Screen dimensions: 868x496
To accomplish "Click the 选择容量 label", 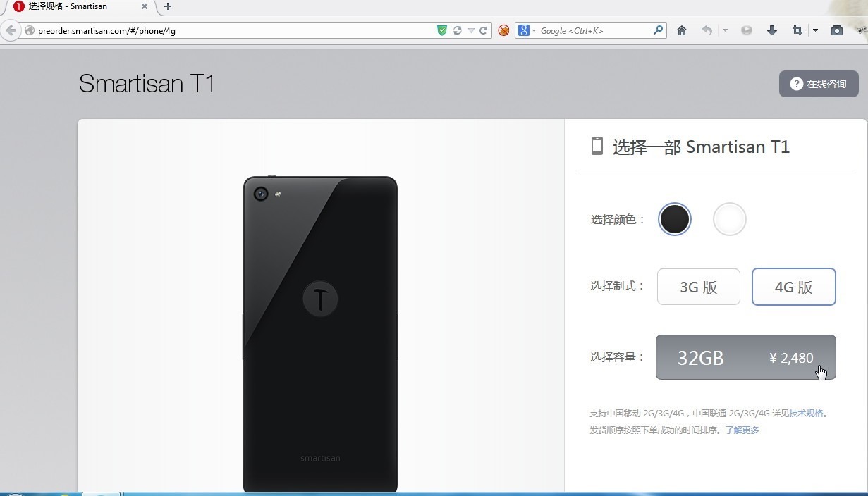I will coord(618,357).
